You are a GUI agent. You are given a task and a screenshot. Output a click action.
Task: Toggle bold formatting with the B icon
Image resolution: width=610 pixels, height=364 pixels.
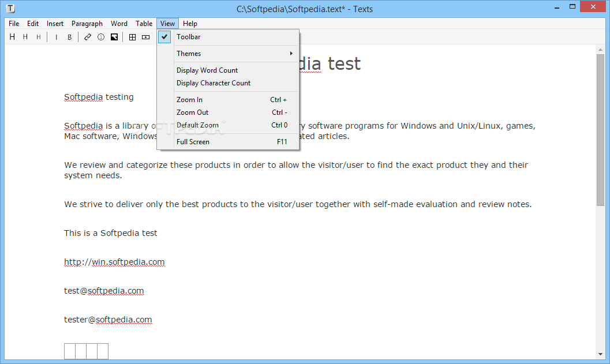[x=70, y=37]
